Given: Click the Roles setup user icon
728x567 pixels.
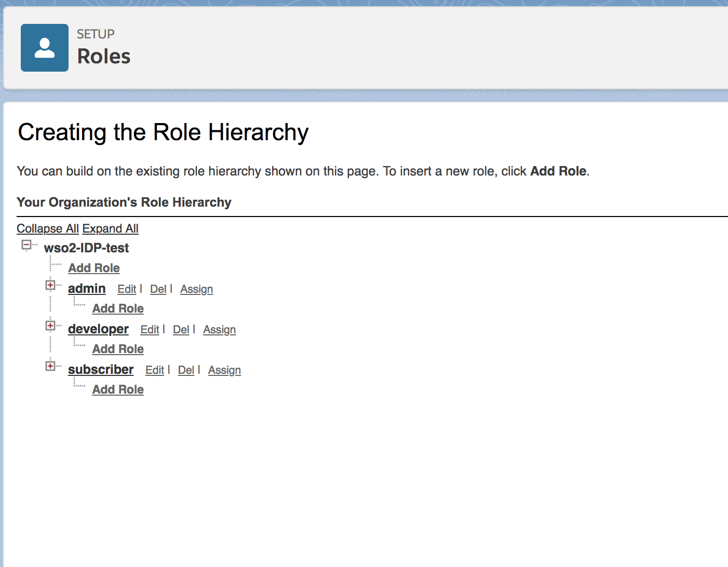Looking at the screenshot, I should coord(45,48).
